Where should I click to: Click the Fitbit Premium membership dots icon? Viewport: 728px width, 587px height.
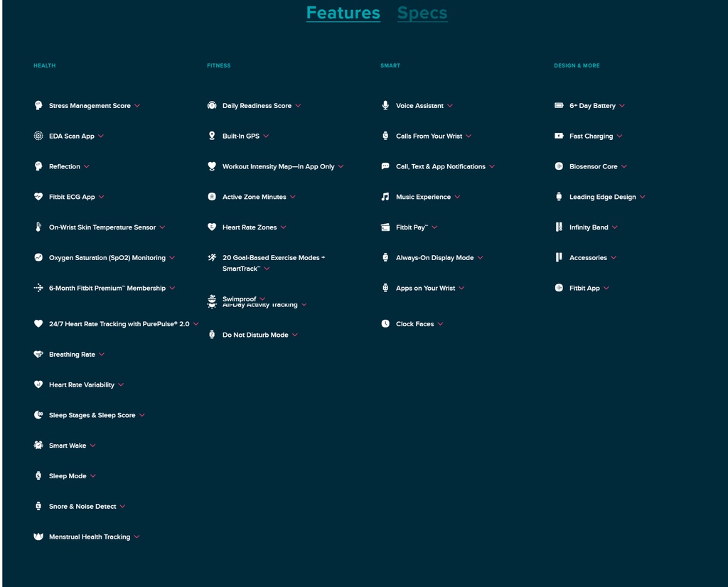click(38, 288)
